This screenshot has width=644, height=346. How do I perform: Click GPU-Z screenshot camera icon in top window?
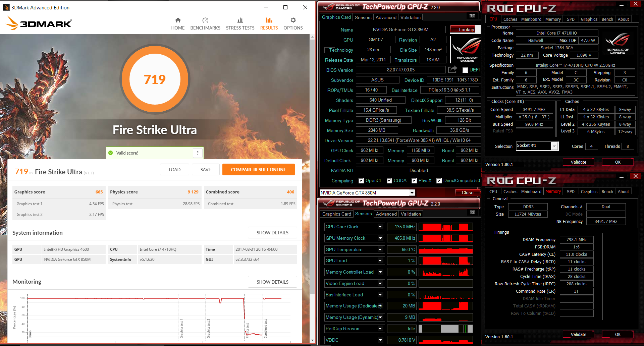(472, 16)
